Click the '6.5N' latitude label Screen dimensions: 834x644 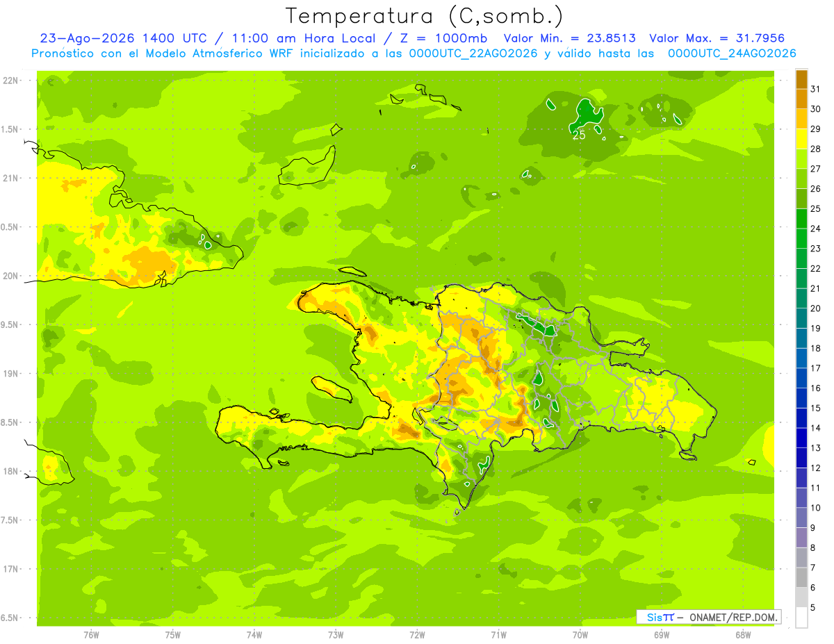pos(10,618)
